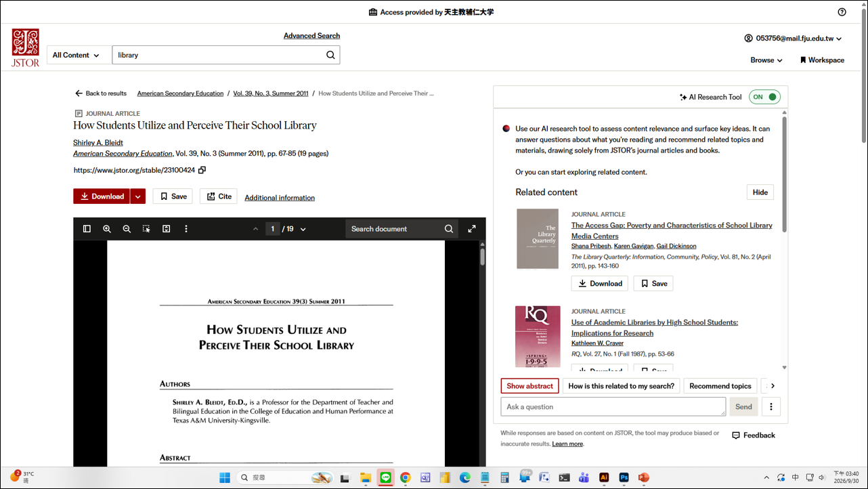Click Show abstract prompt button

tap(530, 386)
